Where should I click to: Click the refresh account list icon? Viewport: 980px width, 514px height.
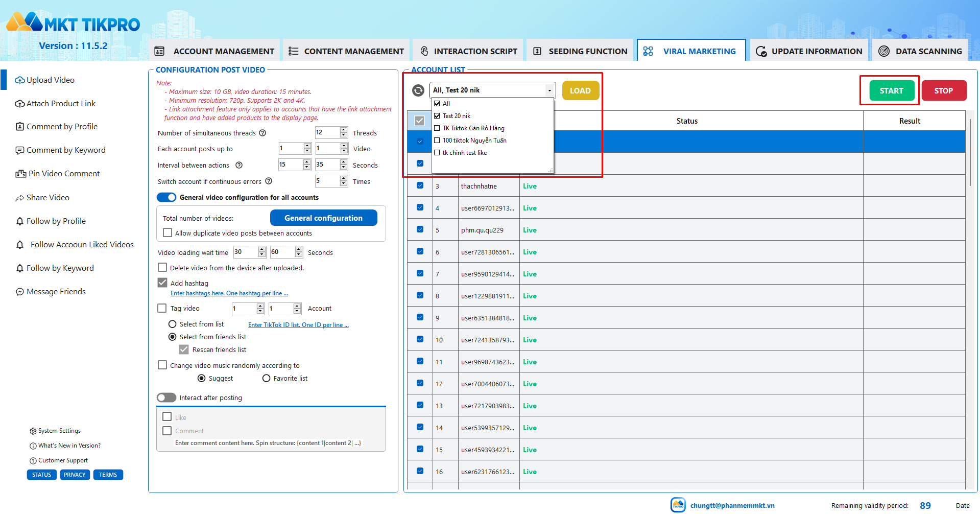pos(418,90)
